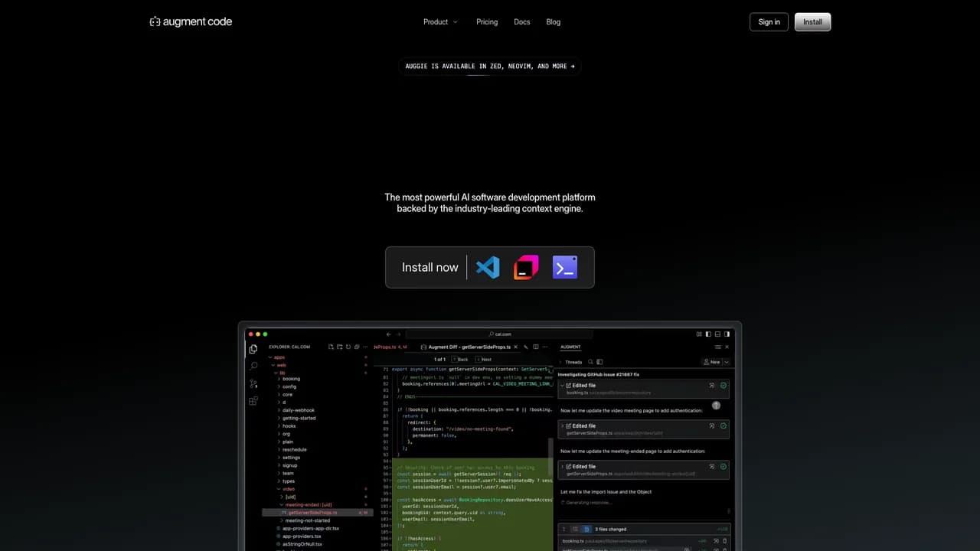Toggle the secondary sidebar layout icon
This screenshot has width=980, height=551.
tap(727, 334)
